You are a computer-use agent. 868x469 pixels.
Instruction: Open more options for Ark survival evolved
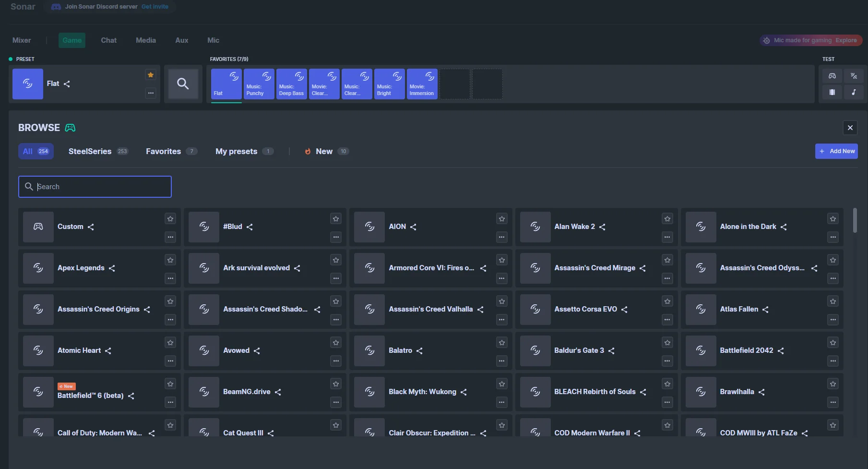tap(336, 278)
